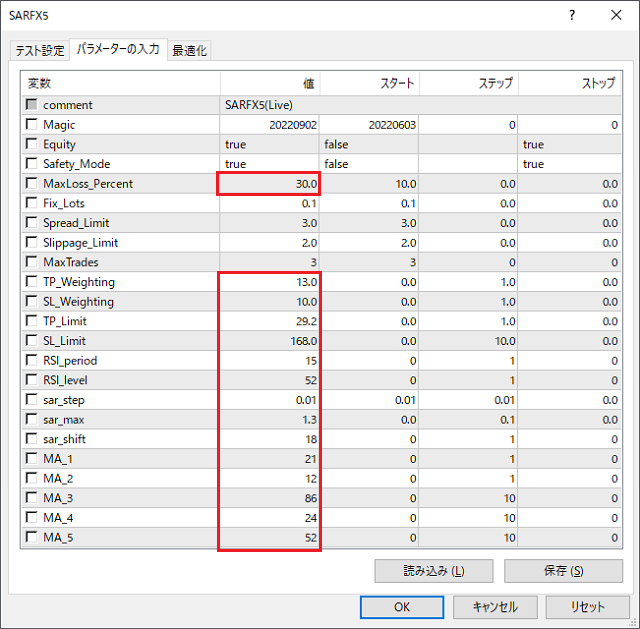Toggle the MA_1 checkbox
Image resolution: width=640 pixels, height=629 pixels.
coord(31,458)
